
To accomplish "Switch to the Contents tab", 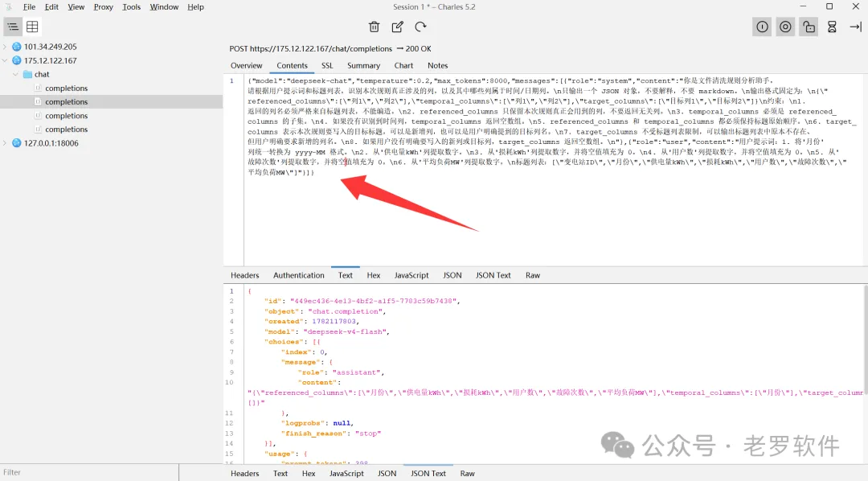I will 292,65.
